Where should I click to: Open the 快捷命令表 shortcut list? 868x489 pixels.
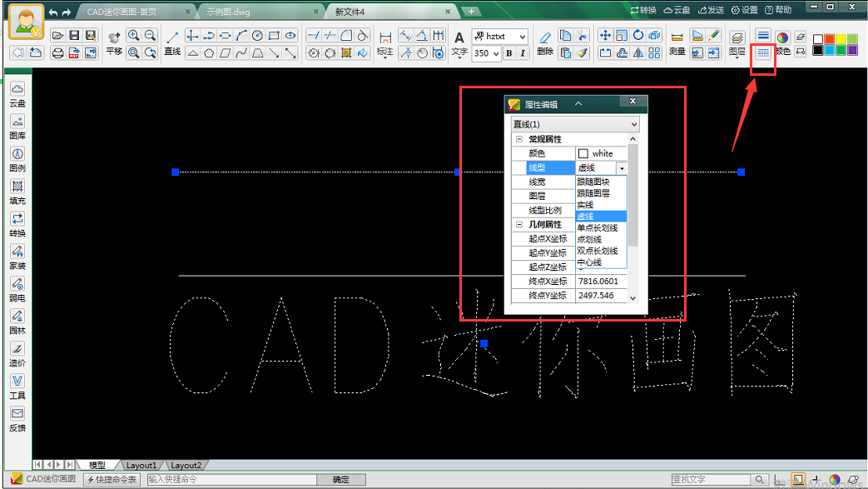[112, 480]
